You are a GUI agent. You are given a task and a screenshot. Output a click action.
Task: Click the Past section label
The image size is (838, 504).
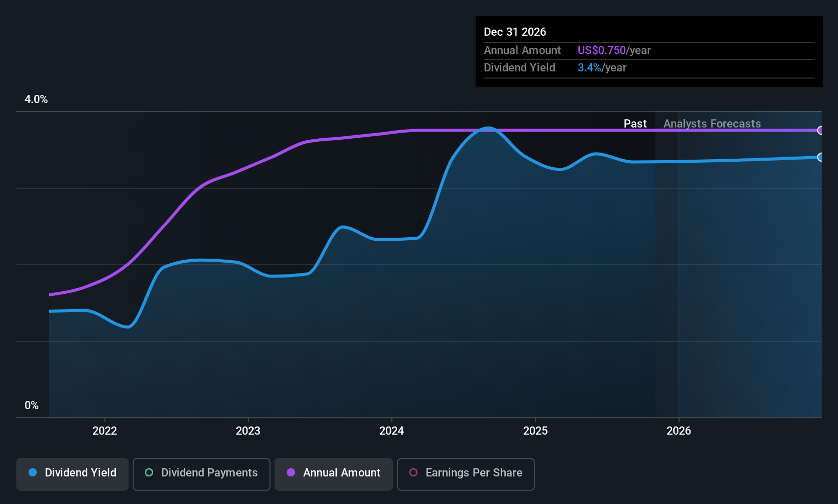click(x=635, y=124)
